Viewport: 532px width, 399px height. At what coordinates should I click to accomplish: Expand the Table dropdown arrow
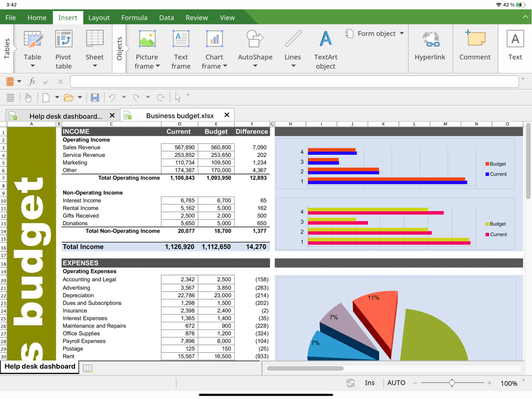point(32,66)
